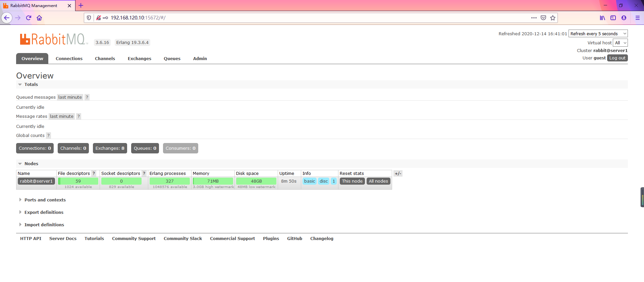The height and width of the screenshot is (282, 644).
Task: Click the Exchanges: 8 count button
Action: pos(110,148)
